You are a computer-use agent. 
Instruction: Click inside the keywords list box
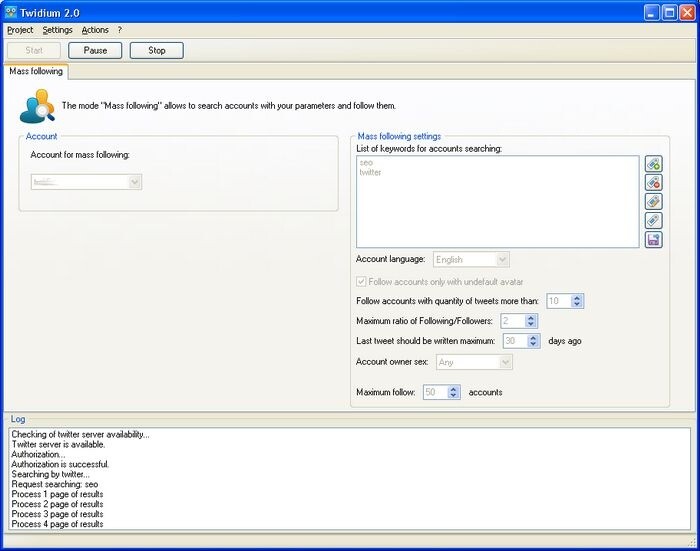tap(498, 201)
